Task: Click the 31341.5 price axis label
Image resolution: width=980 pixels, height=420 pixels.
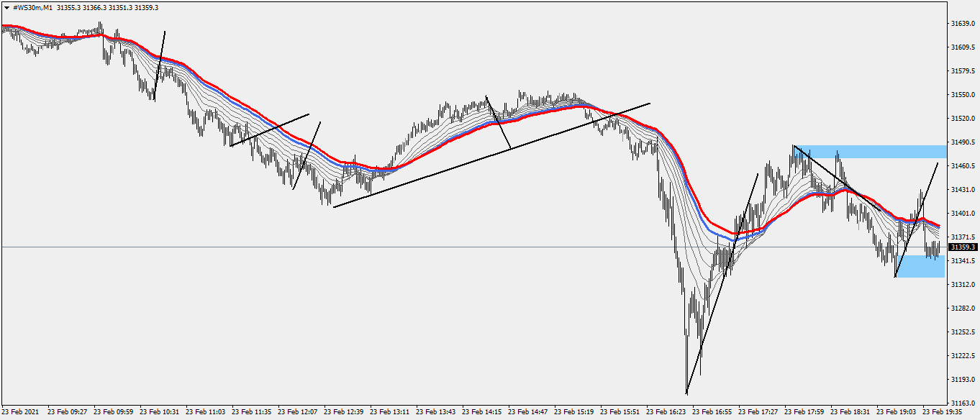Action: [x=963, y=261]
